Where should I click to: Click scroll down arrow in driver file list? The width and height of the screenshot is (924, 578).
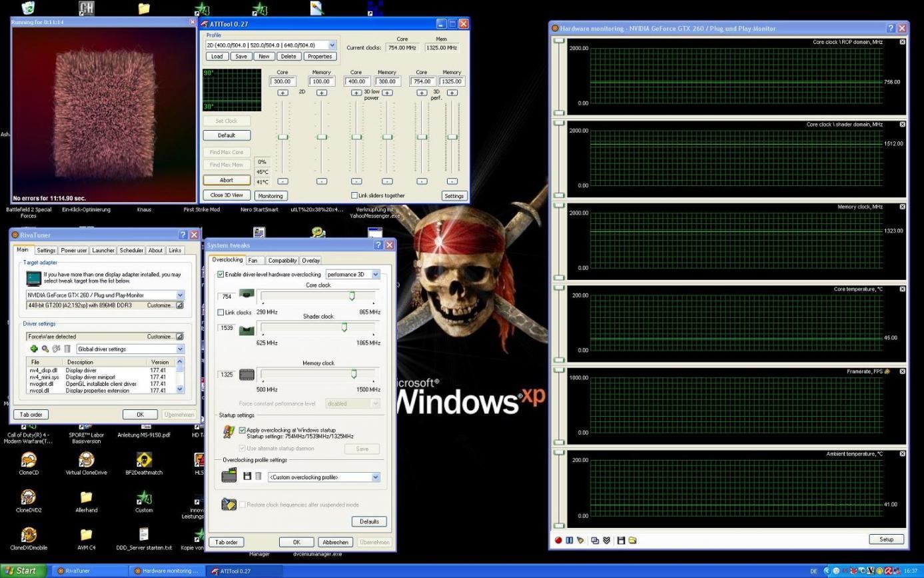pyautogui.click(x=179, y=389)
